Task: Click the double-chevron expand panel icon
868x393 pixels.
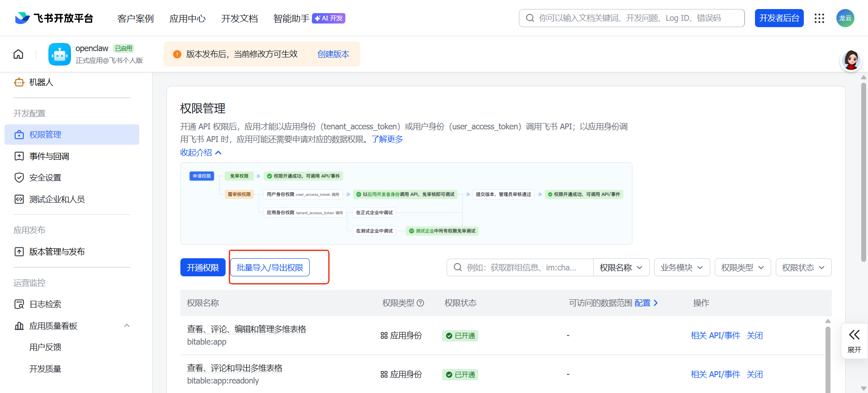Action: coord(854,335)
